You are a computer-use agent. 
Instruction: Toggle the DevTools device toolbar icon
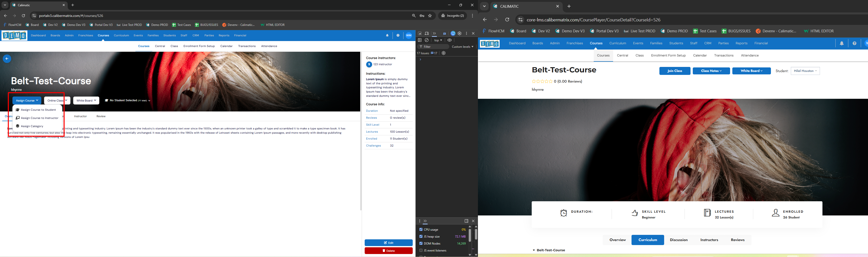coord(427,33)
